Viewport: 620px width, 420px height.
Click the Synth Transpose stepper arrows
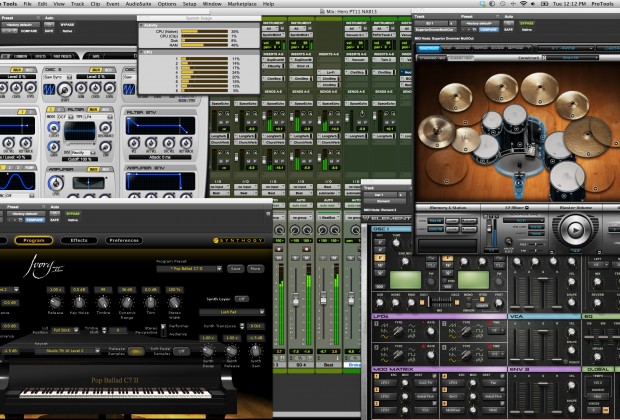coord(242,326)
